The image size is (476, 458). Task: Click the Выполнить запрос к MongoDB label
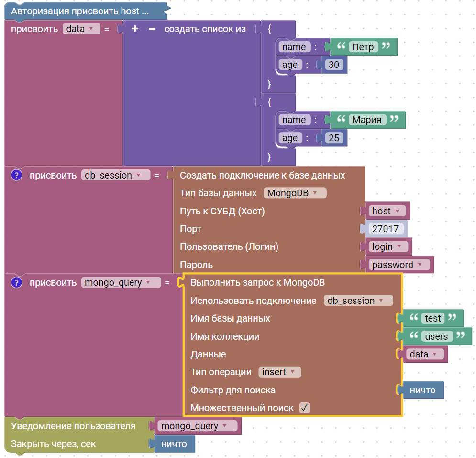[257, 282]
